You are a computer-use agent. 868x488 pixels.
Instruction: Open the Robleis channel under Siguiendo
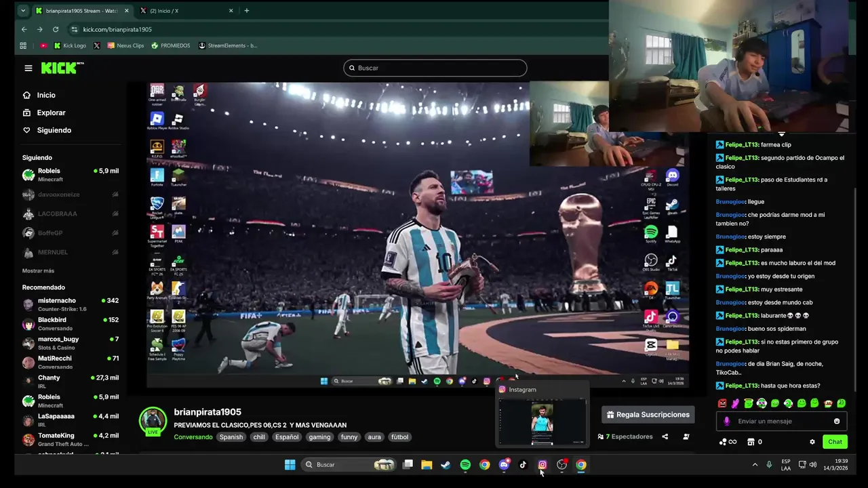point(71,175)
